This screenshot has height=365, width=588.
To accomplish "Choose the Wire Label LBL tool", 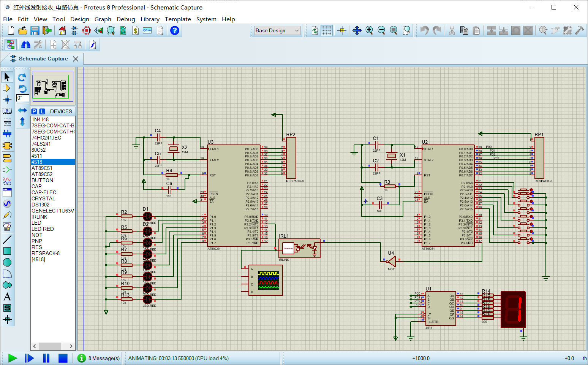I will pos(7,111).
